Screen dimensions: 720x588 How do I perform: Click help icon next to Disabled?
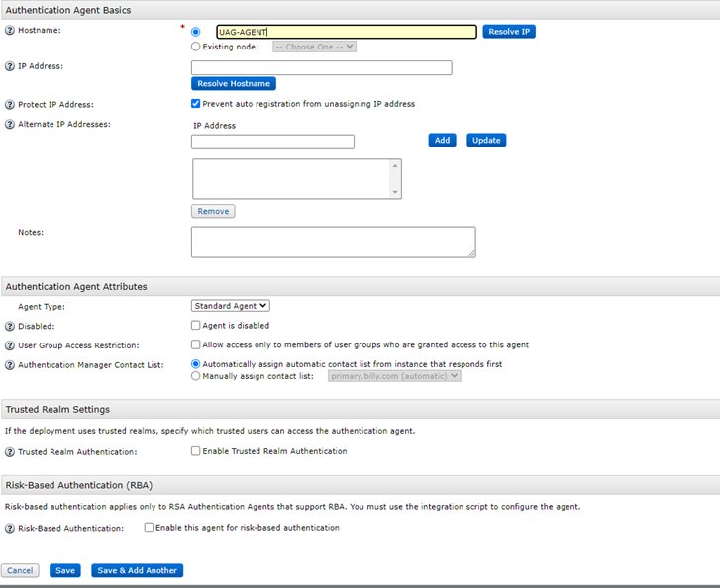pos(10,326)
